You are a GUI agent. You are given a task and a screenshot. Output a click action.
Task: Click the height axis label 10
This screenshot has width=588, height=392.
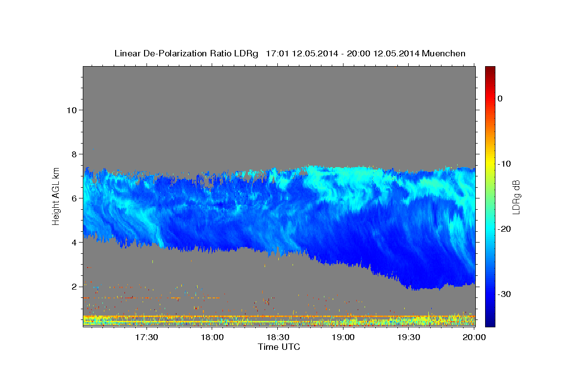click(x=72, y=110)
